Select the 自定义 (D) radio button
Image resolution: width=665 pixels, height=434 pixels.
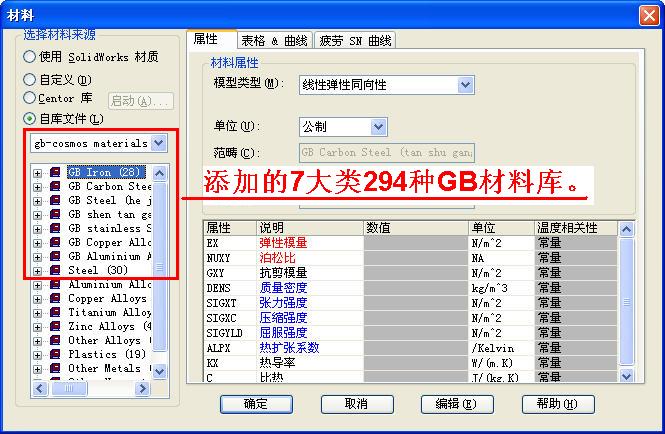point(29,79)
